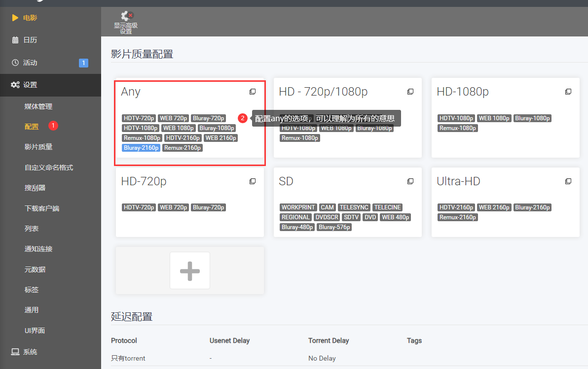Open the 日历 calendar page
588x369 pixels.
tap(30, 40)
